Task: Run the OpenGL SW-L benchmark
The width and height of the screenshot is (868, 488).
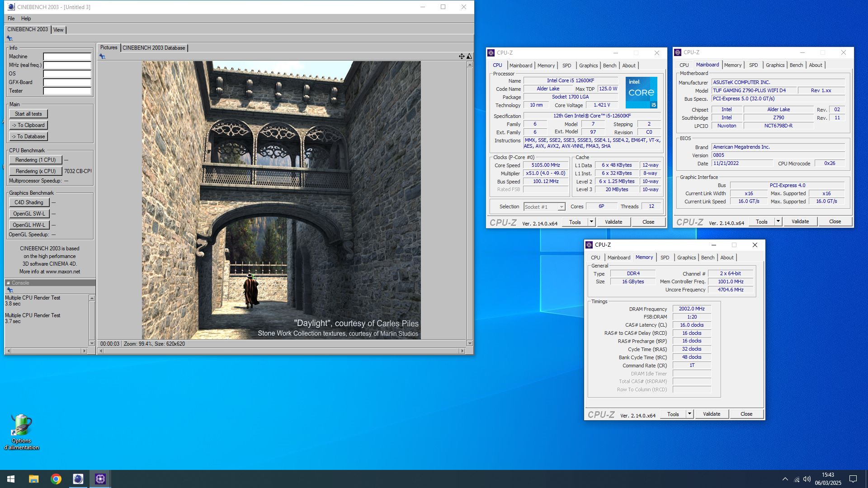Action: [29, 214]
